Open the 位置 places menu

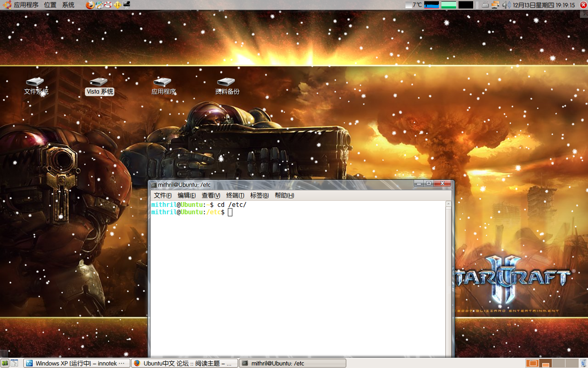(50, 5)
